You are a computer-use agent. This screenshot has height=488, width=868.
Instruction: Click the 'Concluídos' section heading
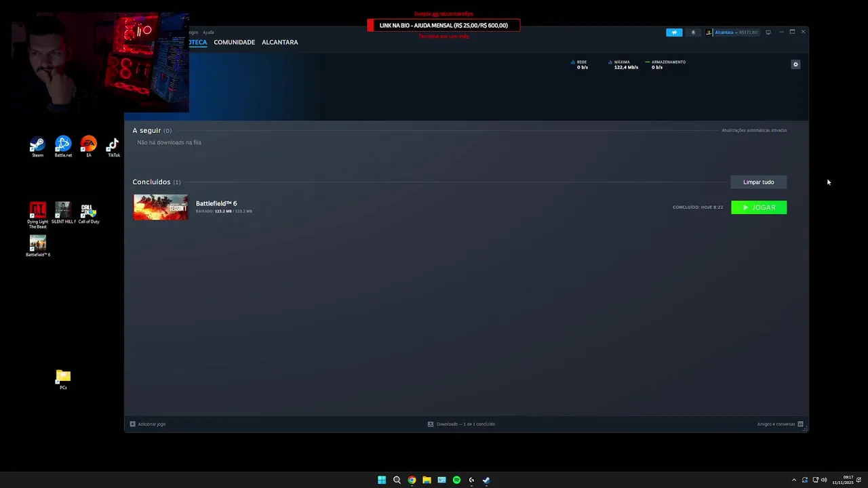(x=151, y=182)
